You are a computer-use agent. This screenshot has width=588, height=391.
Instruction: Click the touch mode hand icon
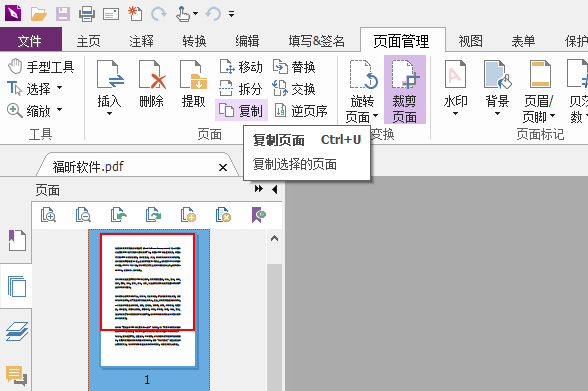click(183, 14)
